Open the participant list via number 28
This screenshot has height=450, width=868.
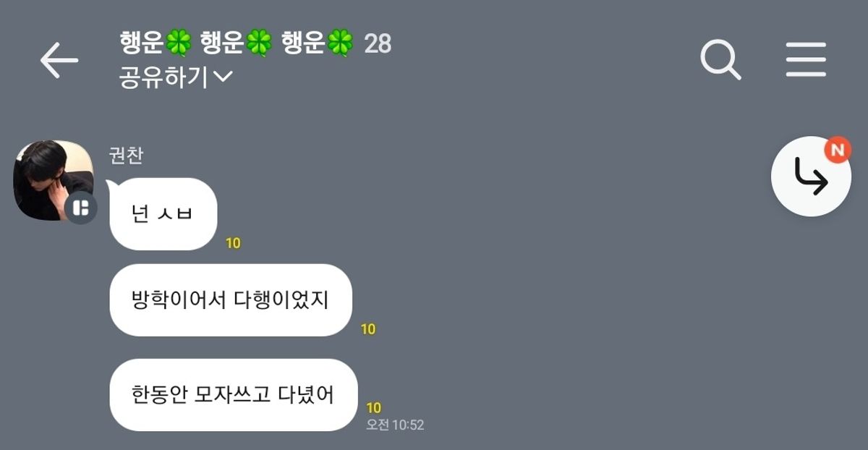(378, 44)
